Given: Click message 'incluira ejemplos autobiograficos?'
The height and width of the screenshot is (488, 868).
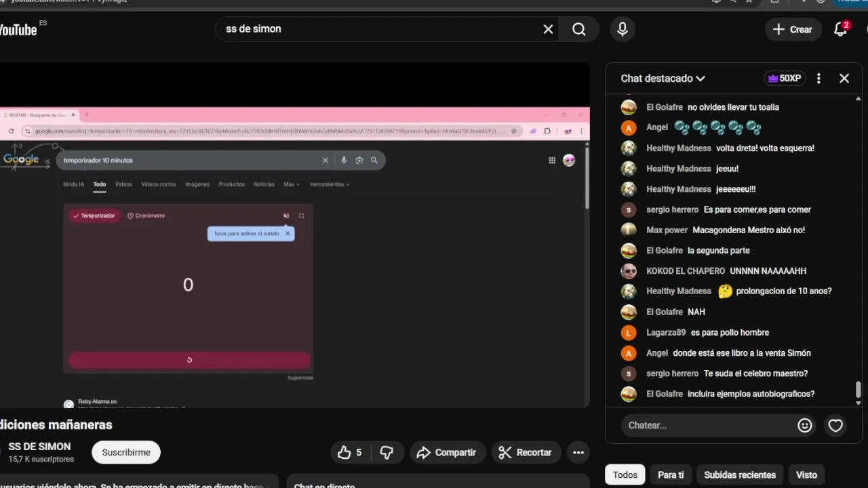Looking at the screenshot, I should click(751, 394).
